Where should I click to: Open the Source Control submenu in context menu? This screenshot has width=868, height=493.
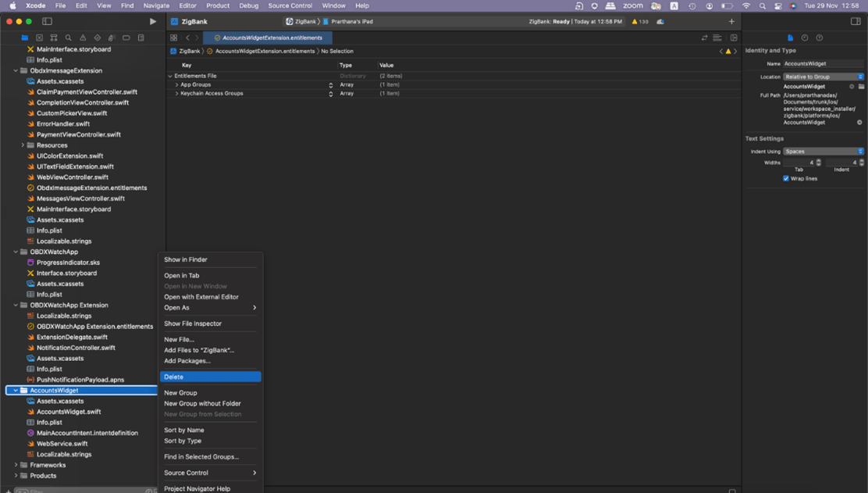coord(210,473)
